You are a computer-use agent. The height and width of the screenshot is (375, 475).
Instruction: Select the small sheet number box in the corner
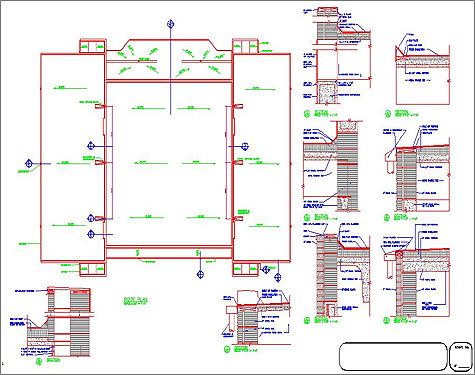point(461,356)
